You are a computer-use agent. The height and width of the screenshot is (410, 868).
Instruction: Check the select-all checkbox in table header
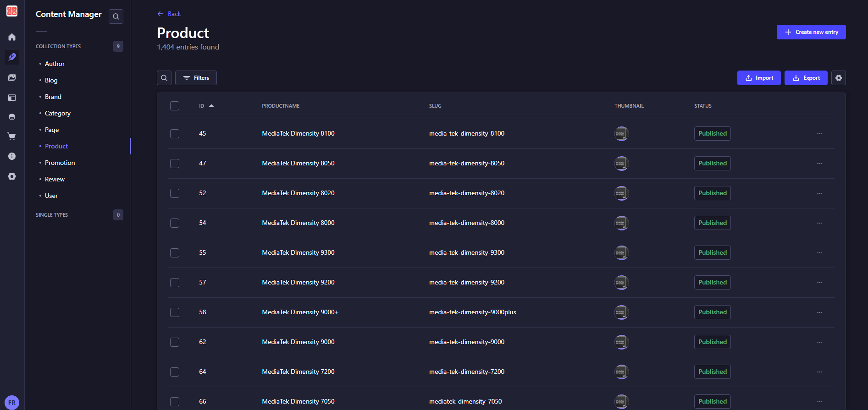point(175,106)
